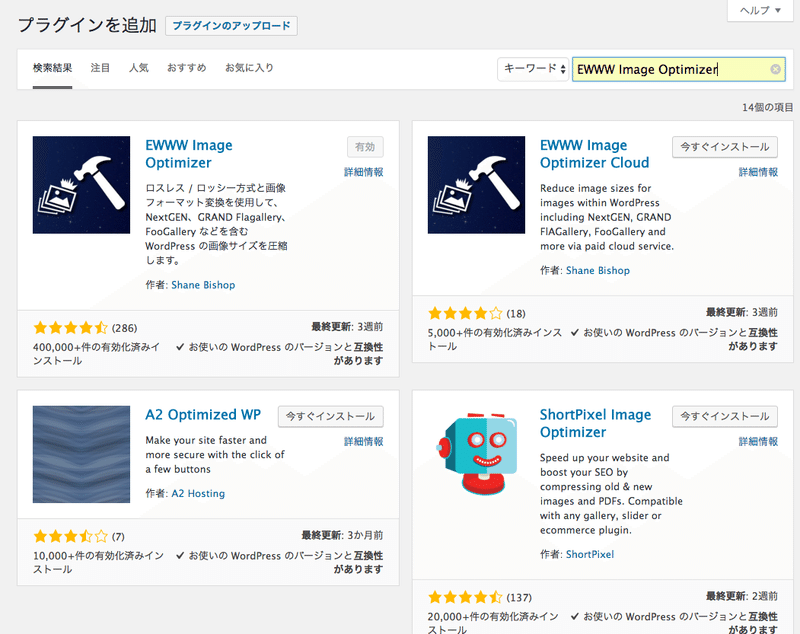Open A2 Optimized WP plugin thumbnail
Image resolution: width=800 pixels, height=634 pixels.
click(81, 454)
